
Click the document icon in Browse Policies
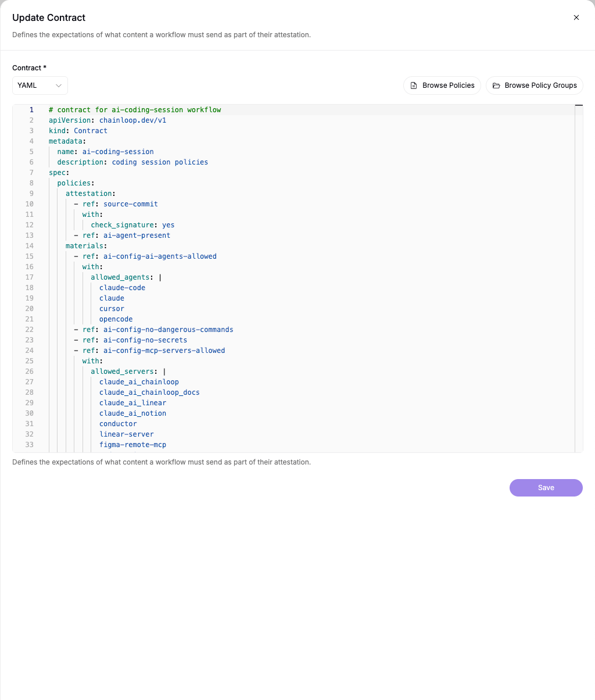[x=414, y=85]
